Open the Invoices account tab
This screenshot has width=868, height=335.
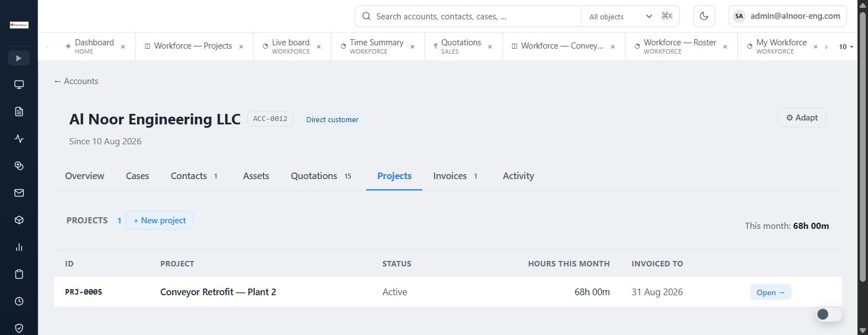(456, 176)
